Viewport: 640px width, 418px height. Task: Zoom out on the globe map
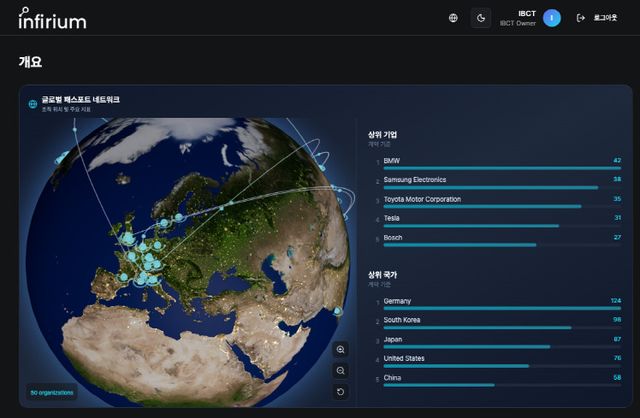click(x=341, y=370)
